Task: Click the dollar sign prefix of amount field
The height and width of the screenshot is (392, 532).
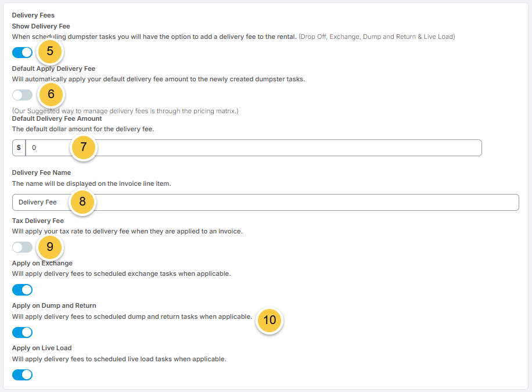Action: point(19,148)
